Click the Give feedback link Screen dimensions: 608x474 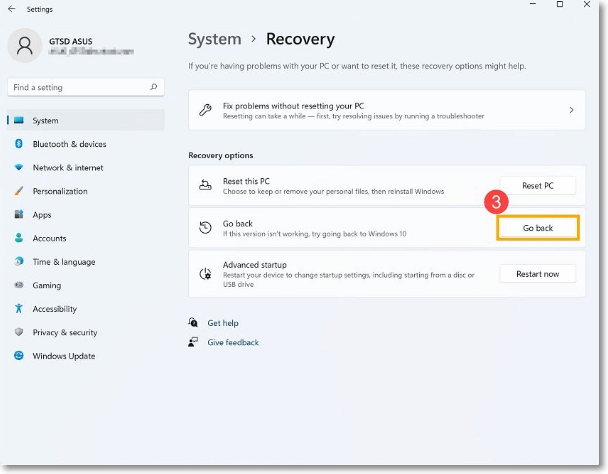(x=232, y=342)
